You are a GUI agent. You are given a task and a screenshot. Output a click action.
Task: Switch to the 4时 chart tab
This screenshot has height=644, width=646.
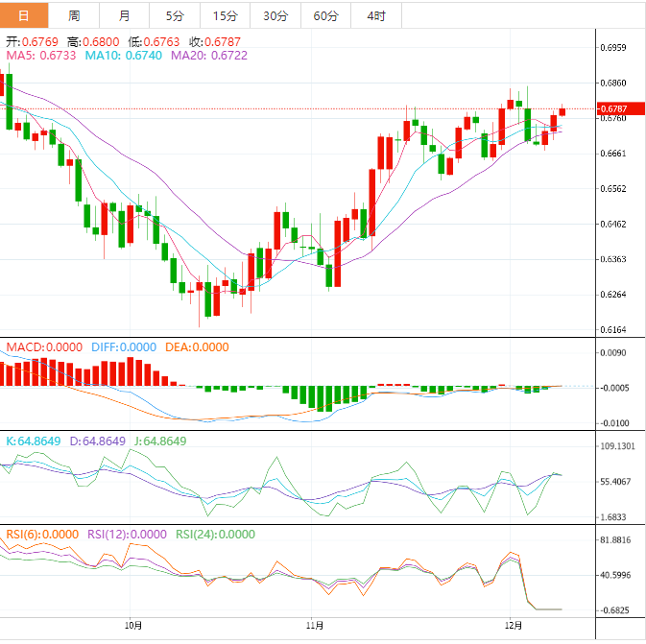pos(375,15)
